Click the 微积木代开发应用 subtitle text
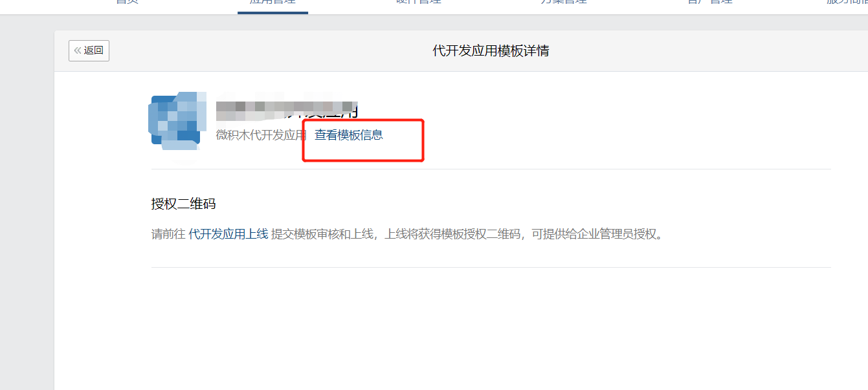This screenshot has height=390, width=868. point(261,135)
